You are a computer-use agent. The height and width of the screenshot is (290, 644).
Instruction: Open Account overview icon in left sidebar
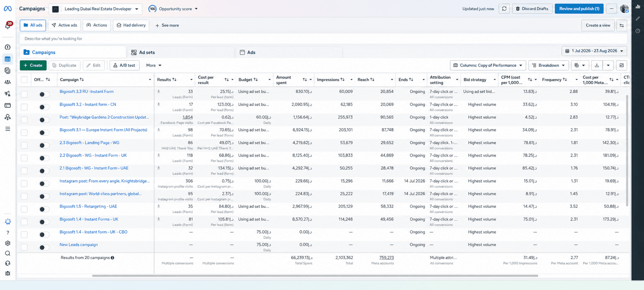pyautogui.click(x=8, y=47)
